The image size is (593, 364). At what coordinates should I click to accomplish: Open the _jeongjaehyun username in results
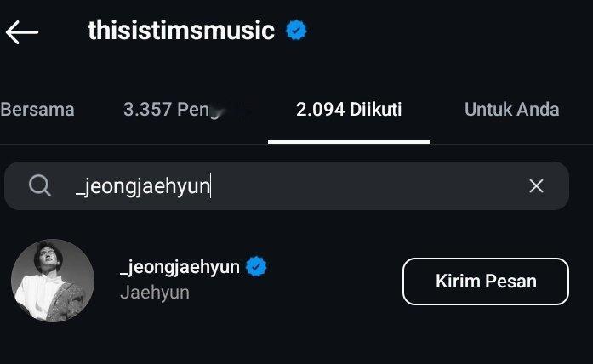point(180,267)
